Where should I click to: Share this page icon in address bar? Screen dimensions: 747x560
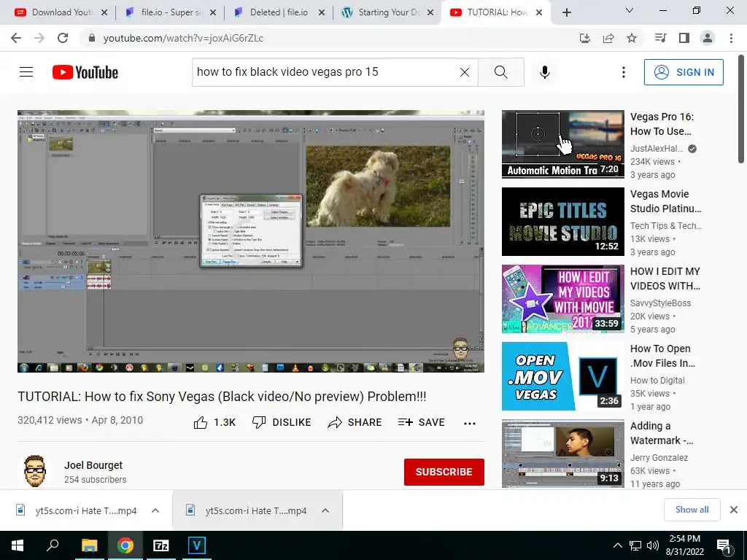[x=608, y=38]
